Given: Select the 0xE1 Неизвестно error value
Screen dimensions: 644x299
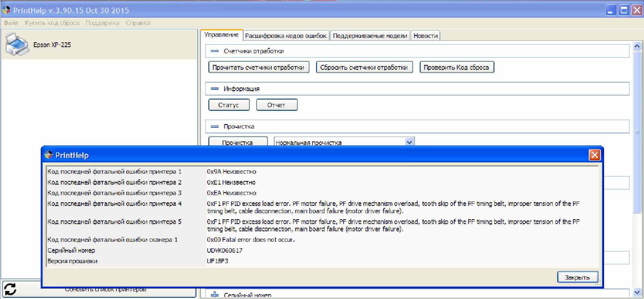Looking at the screenshot, I should click(x=231, y=182).
